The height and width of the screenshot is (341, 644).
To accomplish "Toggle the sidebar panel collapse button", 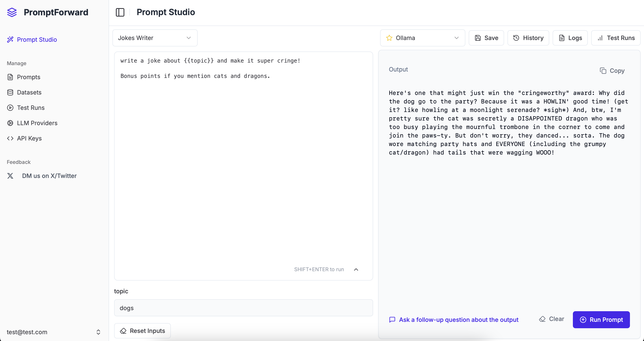I will 121,12.
